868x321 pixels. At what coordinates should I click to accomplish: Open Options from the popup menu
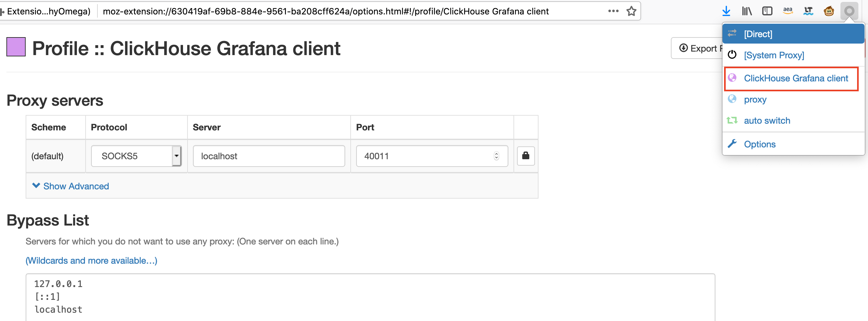tap(793, 144)
